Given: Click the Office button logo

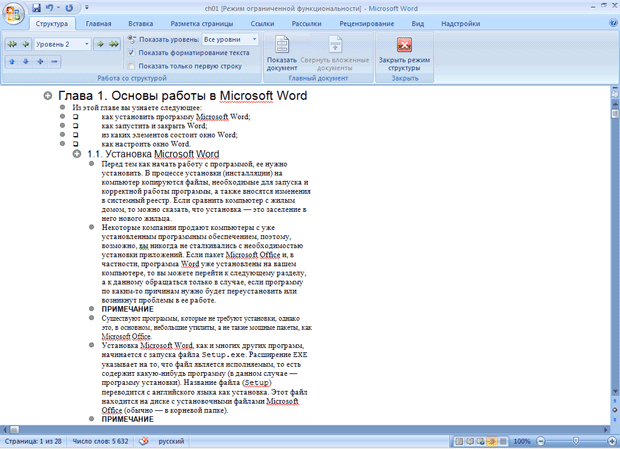Looking at the screenshot, I should click(x=13, y=14).
